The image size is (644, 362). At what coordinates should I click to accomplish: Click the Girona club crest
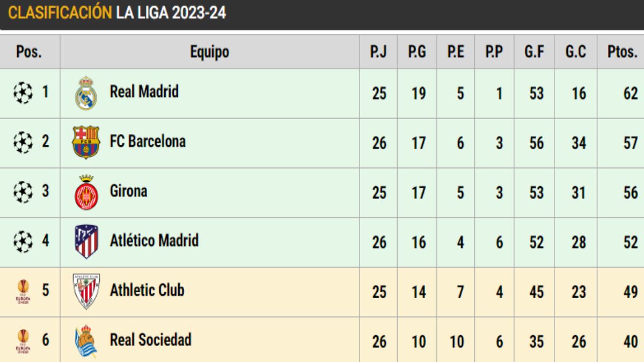click(x=86, y=193)
